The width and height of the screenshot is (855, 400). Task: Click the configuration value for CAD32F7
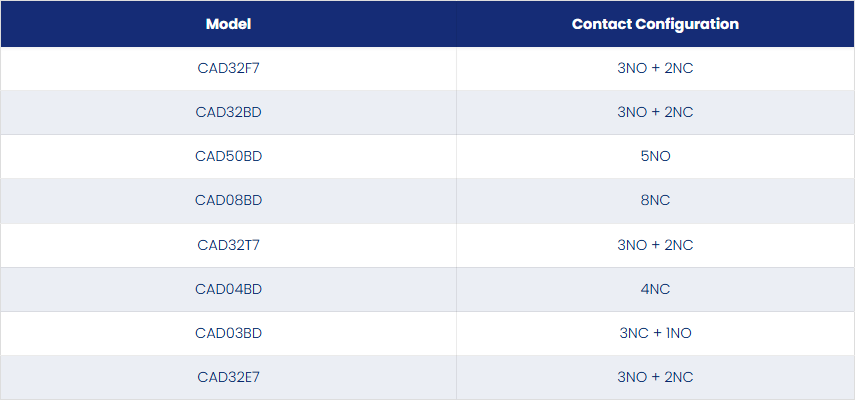coord(655,69)
